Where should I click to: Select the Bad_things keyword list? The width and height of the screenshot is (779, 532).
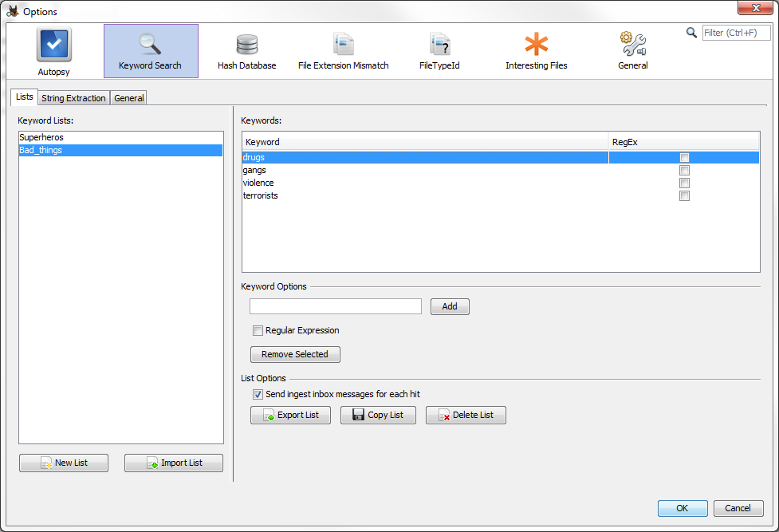point(120,150)
